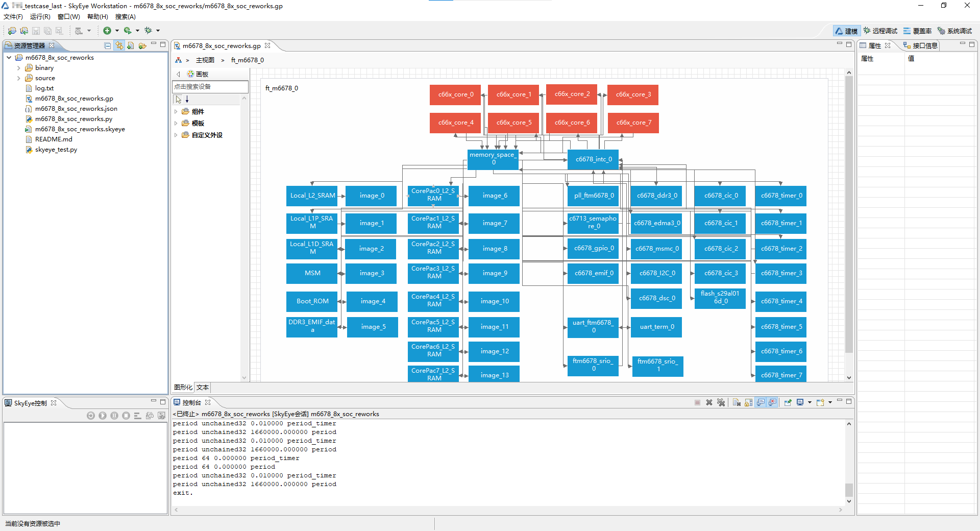
Task: Select the memory_space_0 block
Action: [493, 159]
